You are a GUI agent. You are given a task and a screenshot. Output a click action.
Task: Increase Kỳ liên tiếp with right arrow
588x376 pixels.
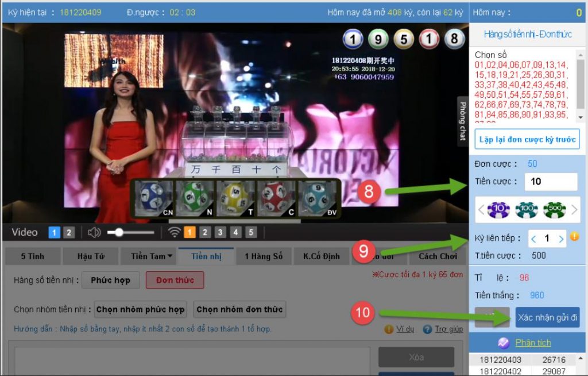coord(561,239)
